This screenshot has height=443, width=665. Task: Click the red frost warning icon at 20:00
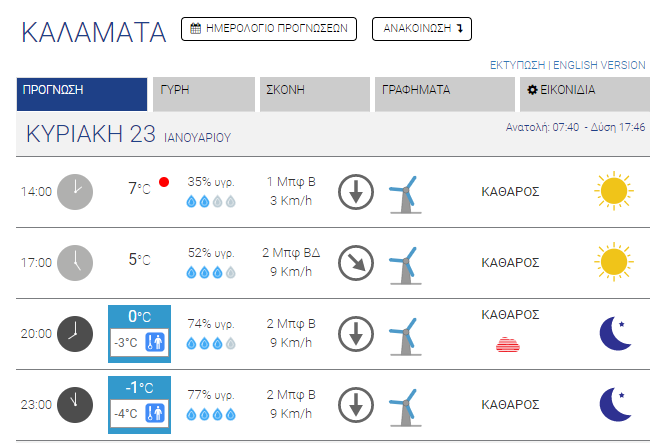509,345
